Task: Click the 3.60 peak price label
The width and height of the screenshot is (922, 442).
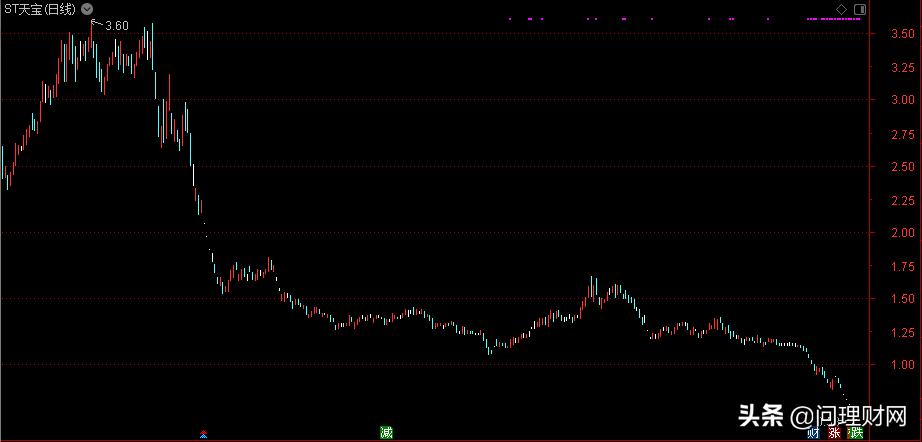Action: [x=116, y=25]
